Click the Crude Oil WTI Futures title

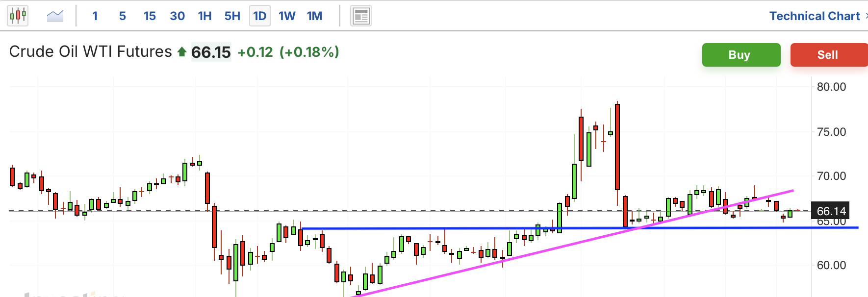tap(91, 51)
